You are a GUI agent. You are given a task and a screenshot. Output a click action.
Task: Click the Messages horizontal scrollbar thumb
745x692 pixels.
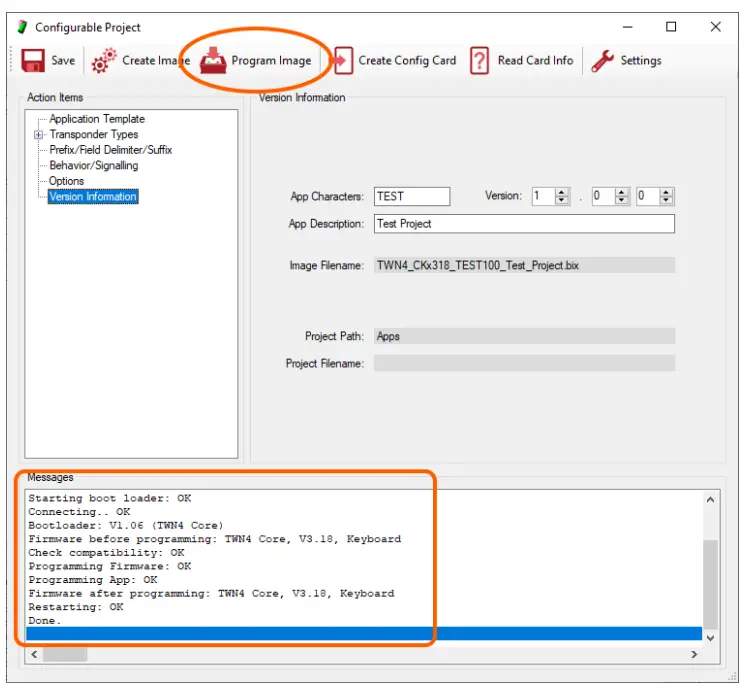[65, 654]
